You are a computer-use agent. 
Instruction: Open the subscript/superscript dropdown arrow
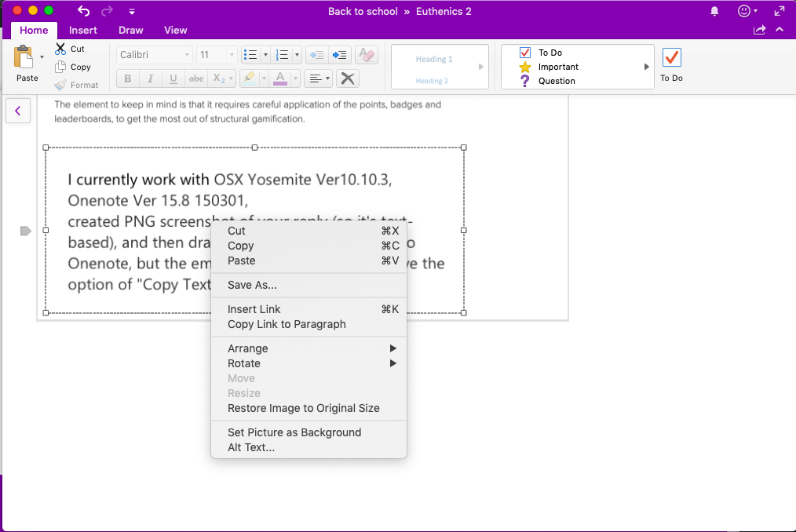click(232, 78)
